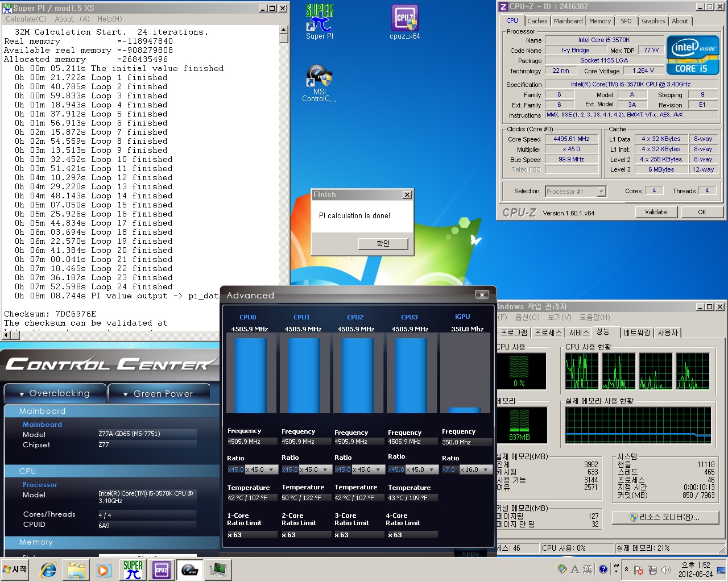728x582 pixels.
Task: Open the About menu in Super PI
Action: (x=72, y=19)
